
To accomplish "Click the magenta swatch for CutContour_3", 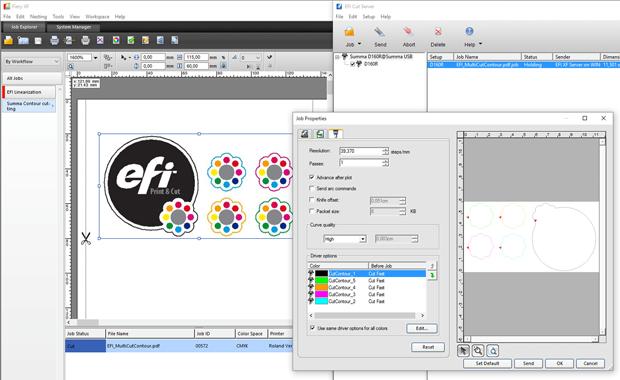I will [321, 294].
